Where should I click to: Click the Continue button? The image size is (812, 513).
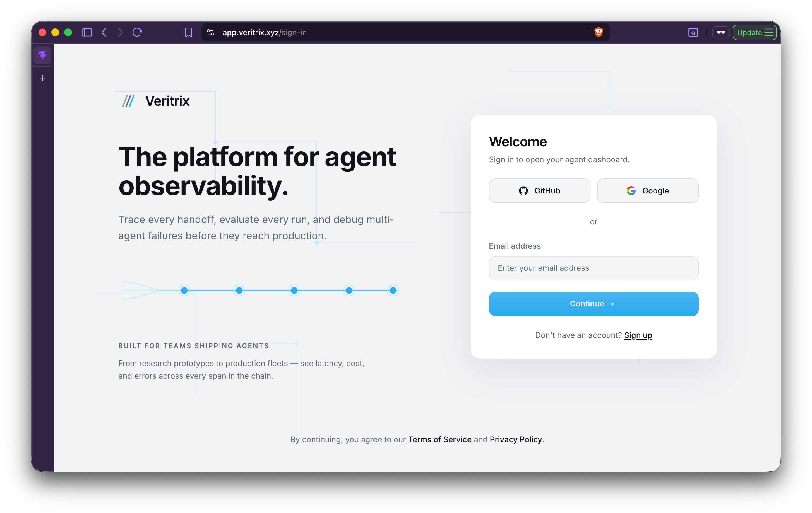click(594, 304)
